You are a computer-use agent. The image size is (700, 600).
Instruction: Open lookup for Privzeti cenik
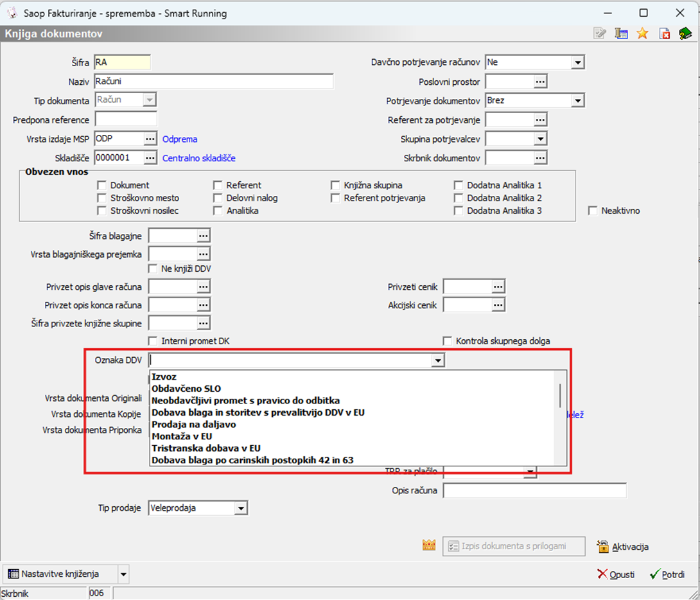click(x=498, y=287)
